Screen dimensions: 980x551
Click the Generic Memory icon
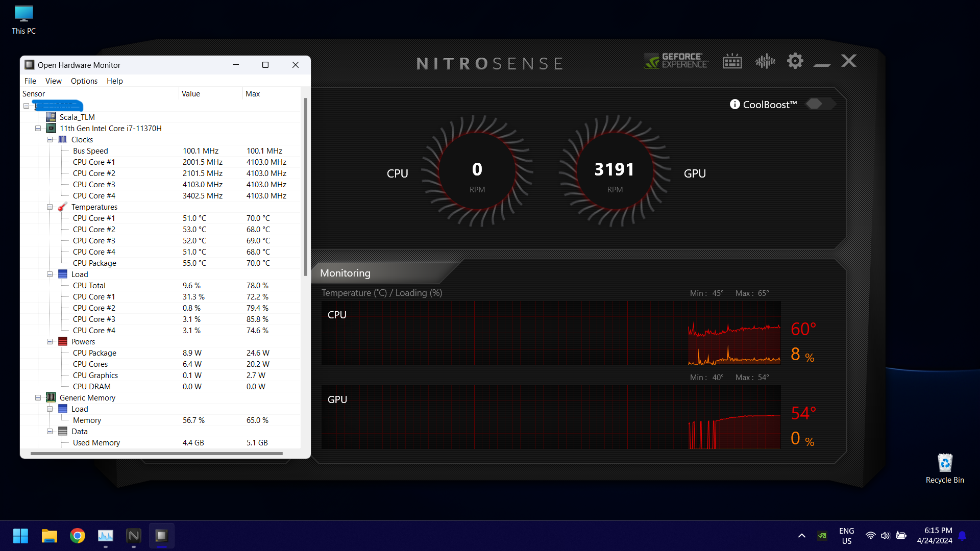tap(51, 397)
